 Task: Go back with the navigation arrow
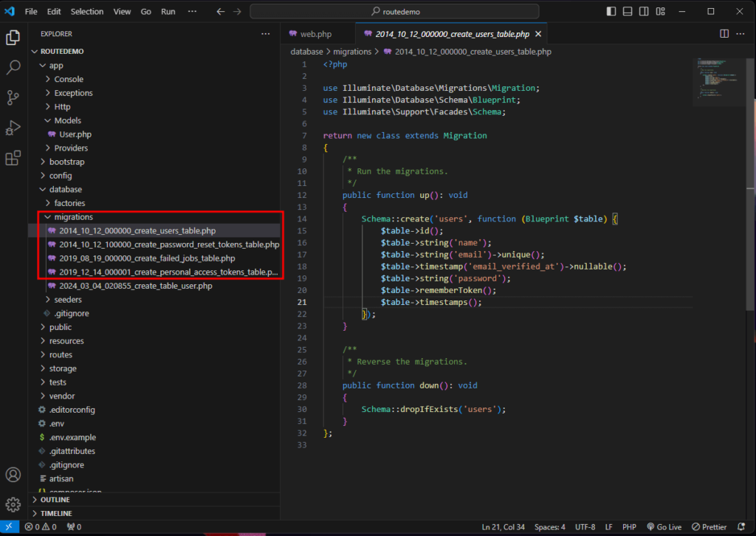pos(220,12)
